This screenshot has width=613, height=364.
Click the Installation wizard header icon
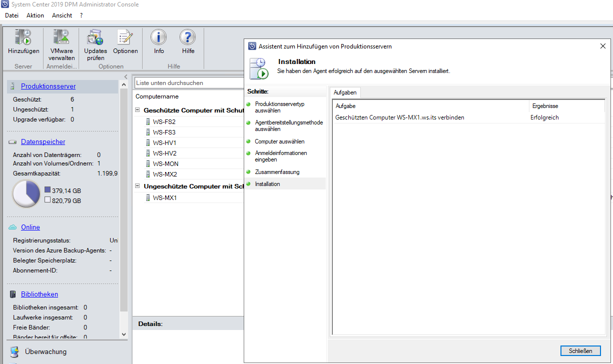pyautogui.click(x=259, y=68)
